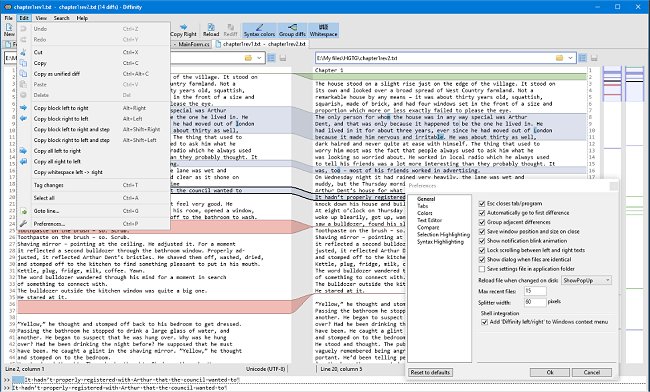Choose Cut from the Edit menu
The height and width of the screenshot is (392, 650).
click(94, 52)
